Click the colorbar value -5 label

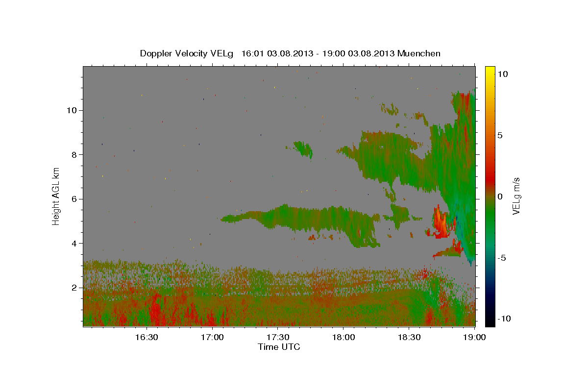(502, 258)
